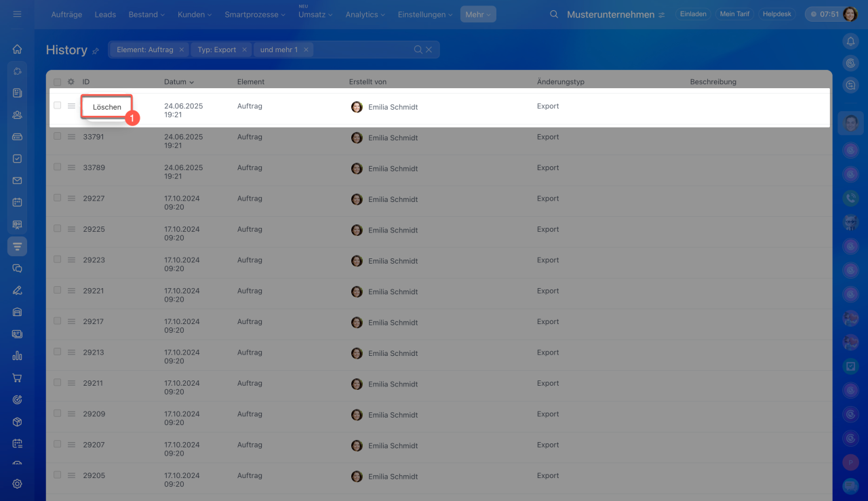868x501 pixels.
Task: Click the Löschen context menu option
Action: (106, 107)
